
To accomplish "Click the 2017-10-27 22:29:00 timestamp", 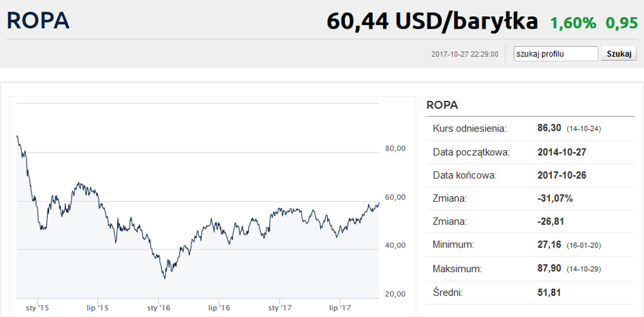I will (x=465, y=55).
